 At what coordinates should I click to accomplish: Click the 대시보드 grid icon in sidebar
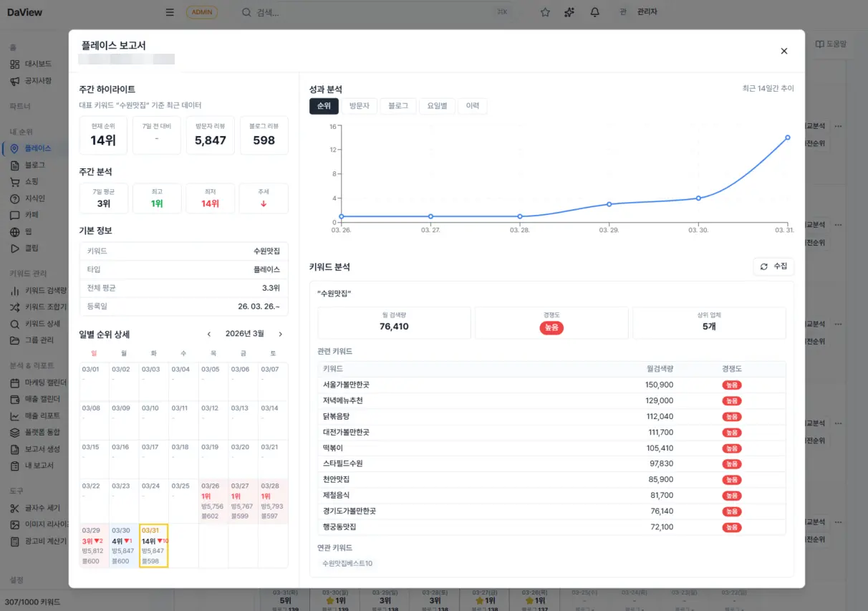[15, 64]
